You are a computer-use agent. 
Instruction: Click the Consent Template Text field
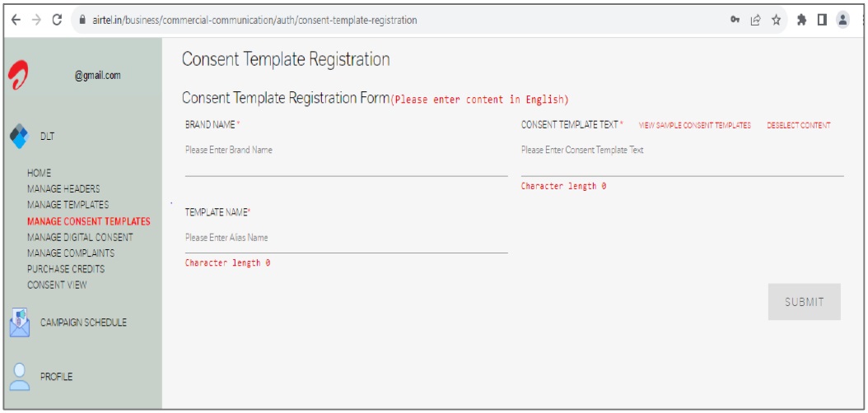pos(683,158)
